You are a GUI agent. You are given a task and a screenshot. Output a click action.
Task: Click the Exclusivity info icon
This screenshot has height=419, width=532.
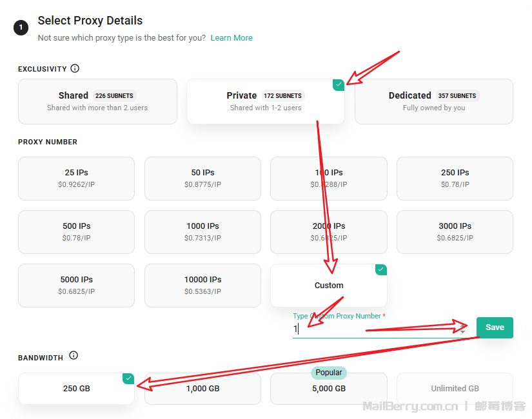(x=75, y=69)
